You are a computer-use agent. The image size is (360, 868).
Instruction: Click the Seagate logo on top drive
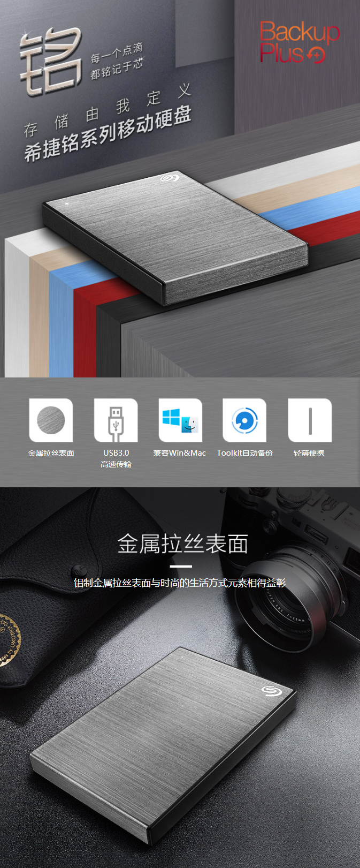[x=170, y=178]
